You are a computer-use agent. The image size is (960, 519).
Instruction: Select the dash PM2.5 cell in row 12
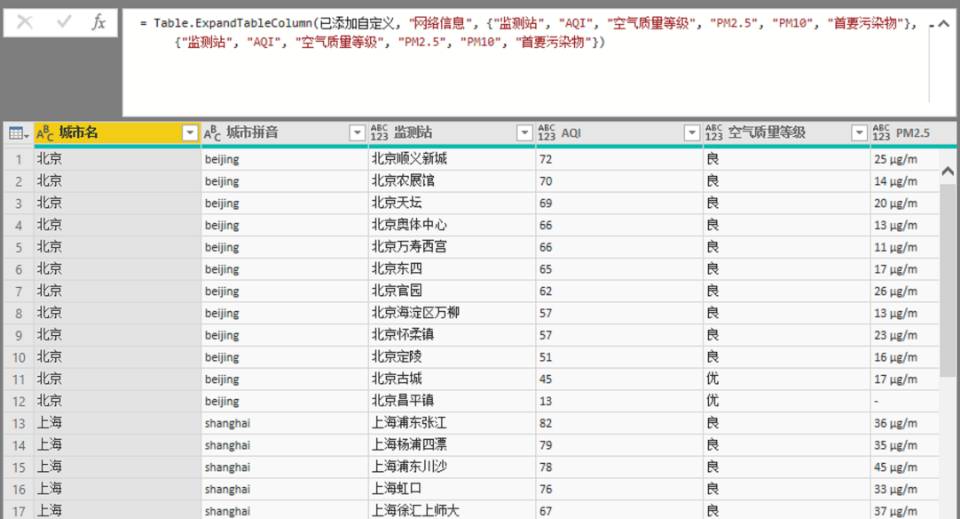[x=905, y=401]
